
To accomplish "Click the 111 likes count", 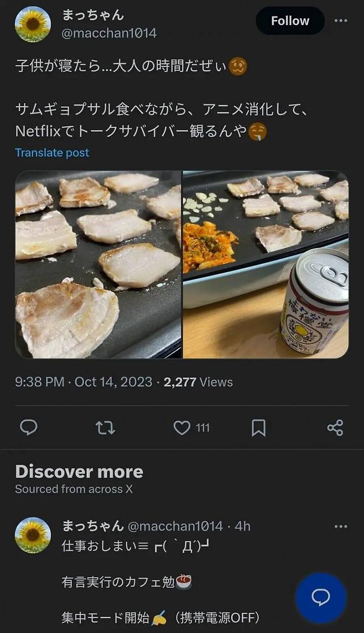I will [x=202, y=427].
